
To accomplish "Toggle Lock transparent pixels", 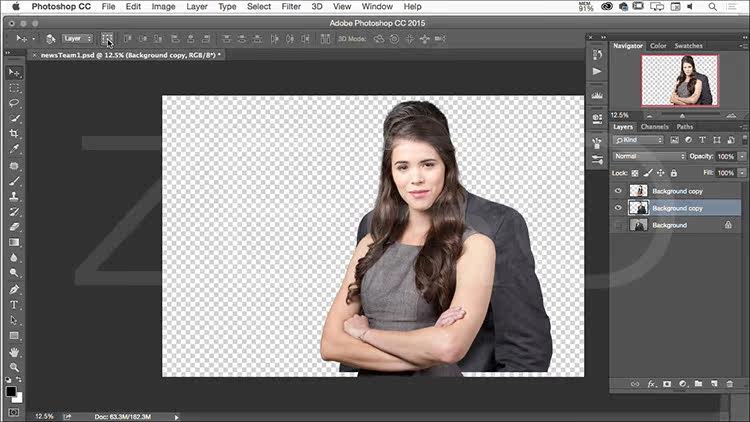I will [635, 173].
